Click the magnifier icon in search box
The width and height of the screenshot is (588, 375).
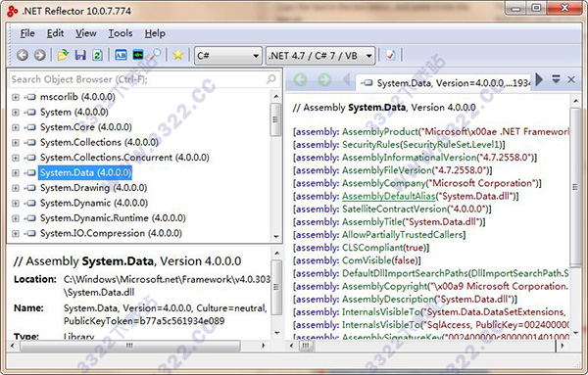pos(271,79)
